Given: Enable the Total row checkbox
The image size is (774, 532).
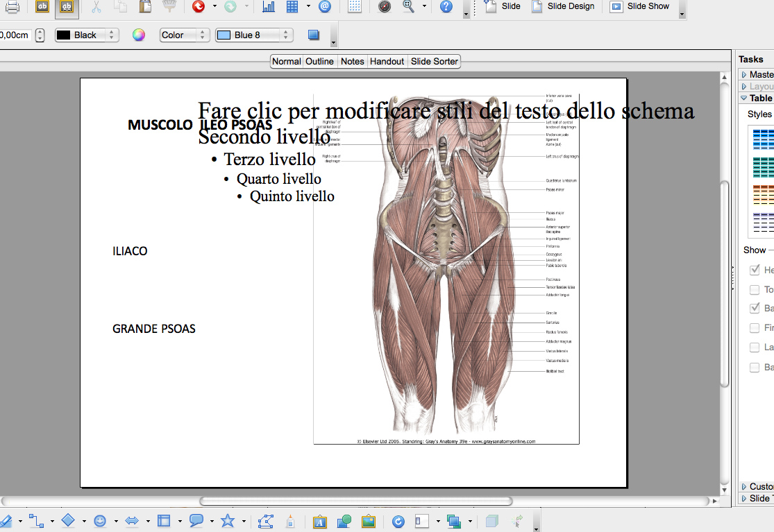Looking at the screenshot, I should click(x=755, y=289).
